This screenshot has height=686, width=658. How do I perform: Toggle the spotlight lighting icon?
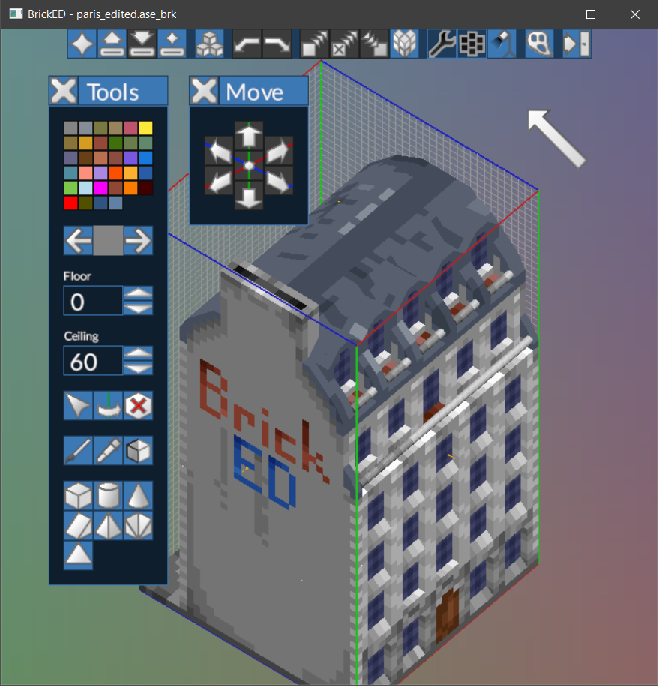point(502,44)
